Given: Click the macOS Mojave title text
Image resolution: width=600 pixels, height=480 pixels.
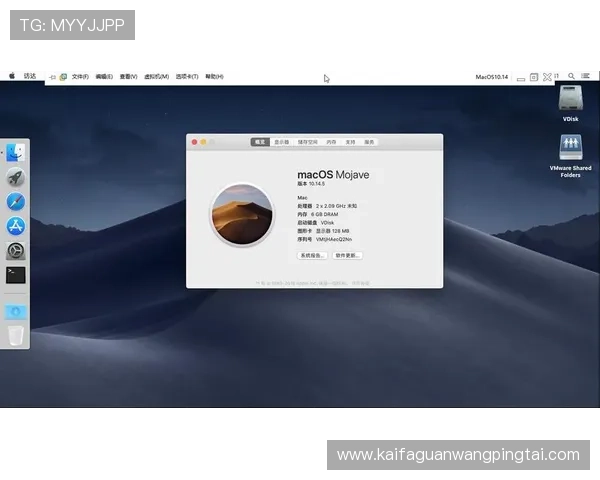Looking at the screenshot, I should 333,175.
